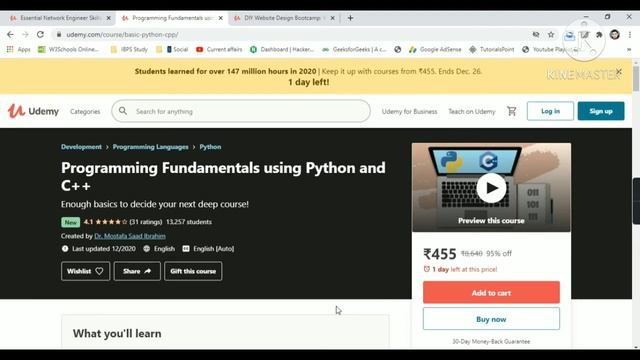Close the Essential Network Engineer tab
The height and width of the screenshot is (360, 640).
click(x=109, y=18)
